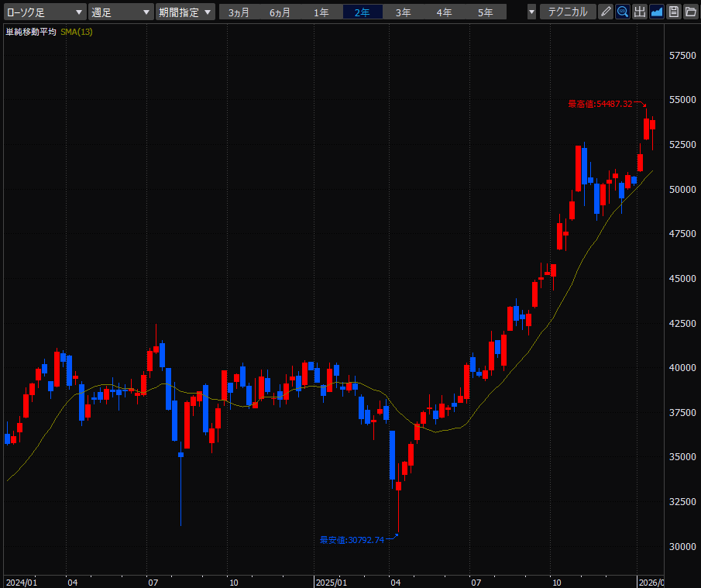Open the テクニカル indicators button
701x588 pixels.
568,12
